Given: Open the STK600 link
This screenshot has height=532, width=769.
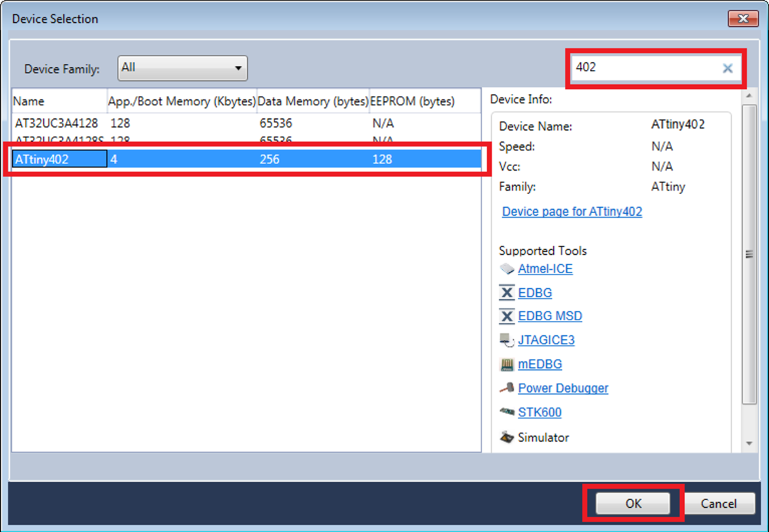Looking at the screenshot, I should 539,412.
